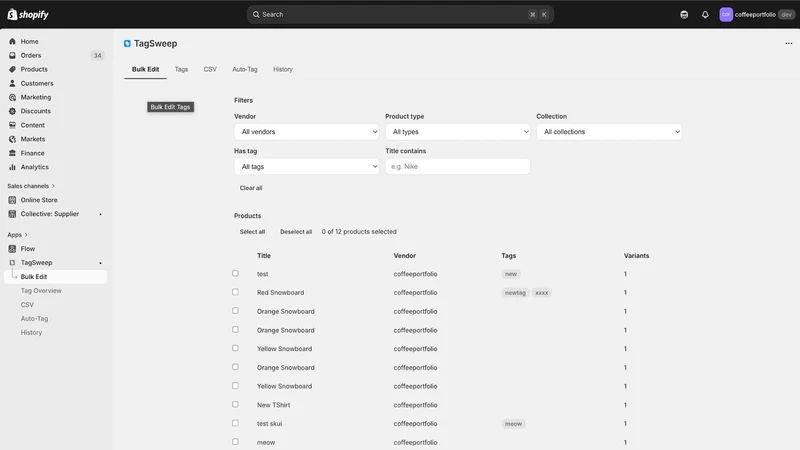Open CSV in the sidebar submenu
This screenshot has width=800, height=450.
tap(27, 305)
